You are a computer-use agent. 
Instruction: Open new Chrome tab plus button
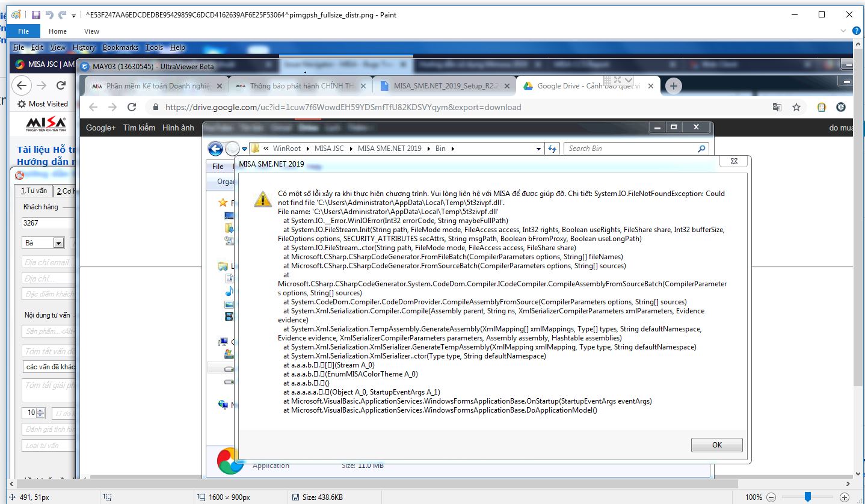click(673, 86)
